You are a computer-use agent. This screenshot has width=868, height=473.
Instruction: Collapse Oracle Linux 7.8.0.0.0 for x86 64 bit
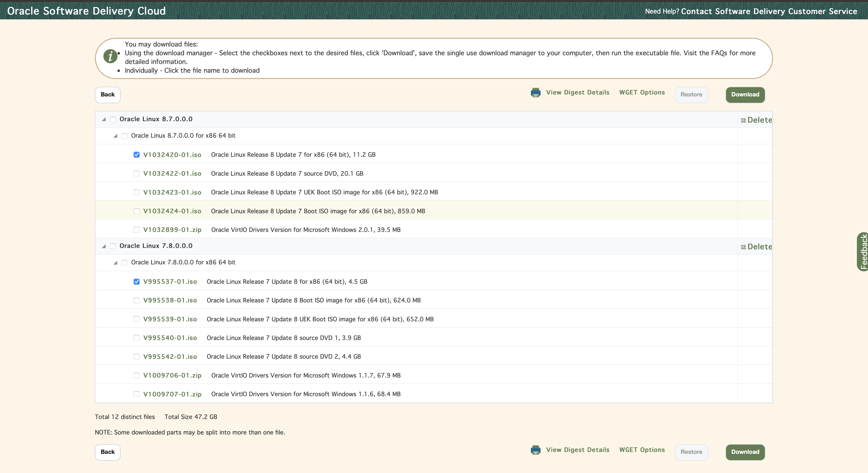(115, 263)
